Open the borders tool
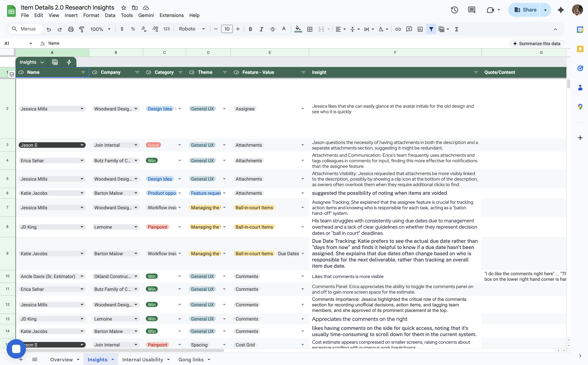 coord(310,29)
